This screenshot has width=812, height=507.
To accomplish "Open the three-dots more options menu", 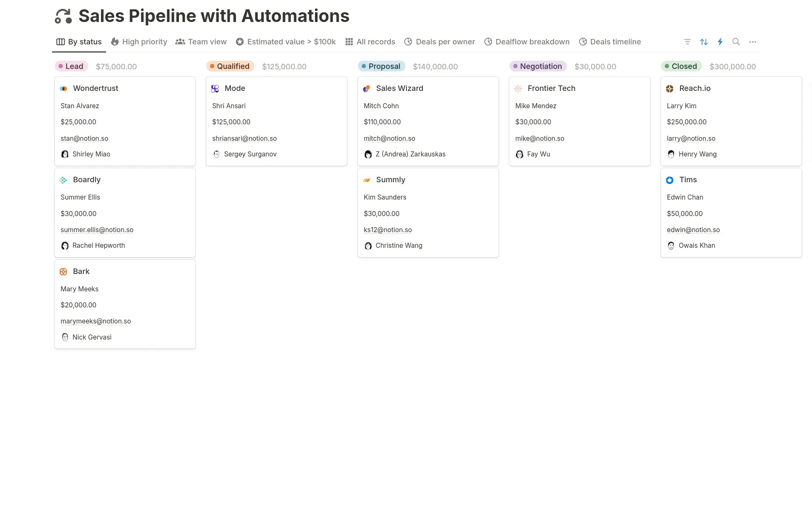I will 752,42.
